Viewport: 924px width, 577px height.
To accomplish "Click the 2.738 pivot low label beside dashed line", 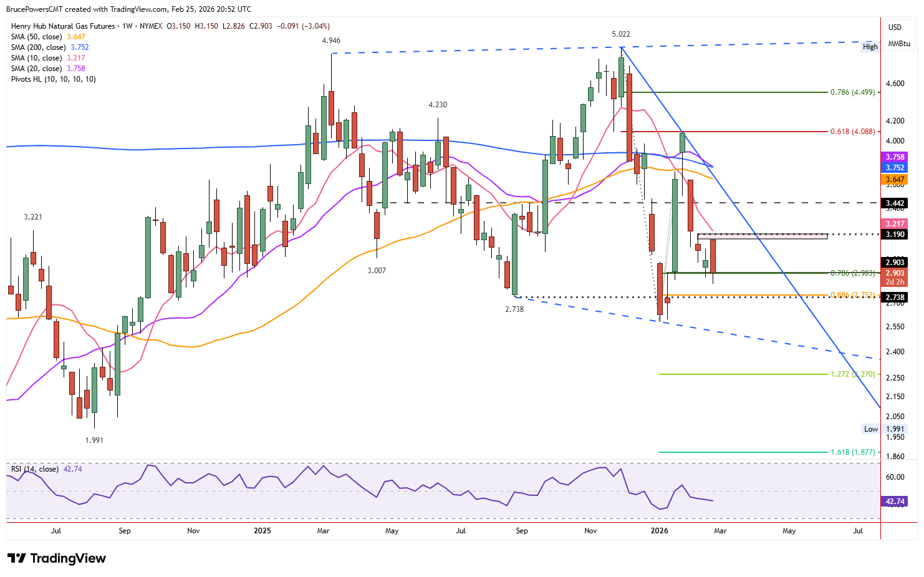I will click(514, 309).
